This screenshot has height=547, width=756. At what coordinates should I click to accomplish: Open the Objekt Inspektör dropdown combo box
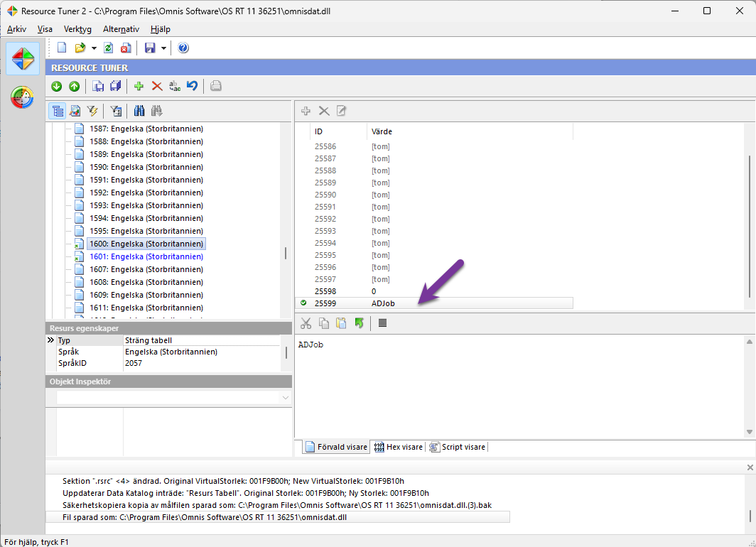coord(174,398)
